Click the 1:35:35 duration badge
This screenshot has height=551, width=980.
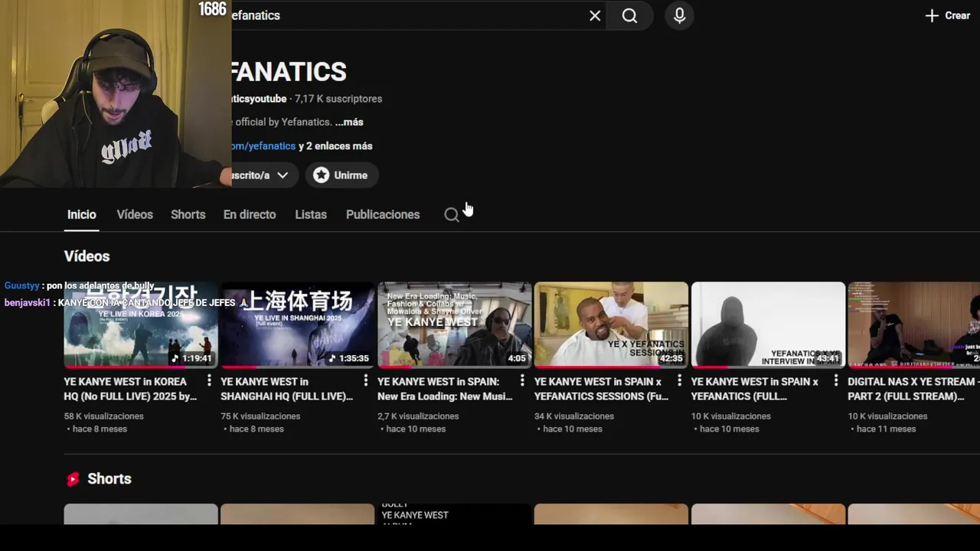(348, 358)
